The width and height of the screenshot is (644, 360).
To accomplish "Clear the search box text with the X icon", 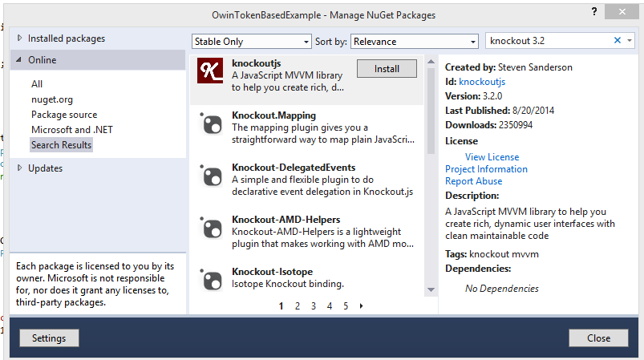I will click(x=618, y=41).
